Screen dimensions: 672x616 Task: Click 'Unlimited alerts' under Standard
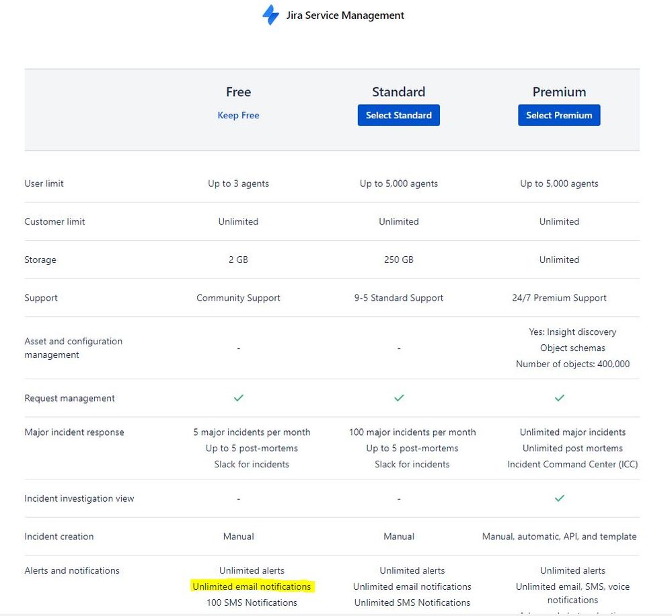point(412,570)
